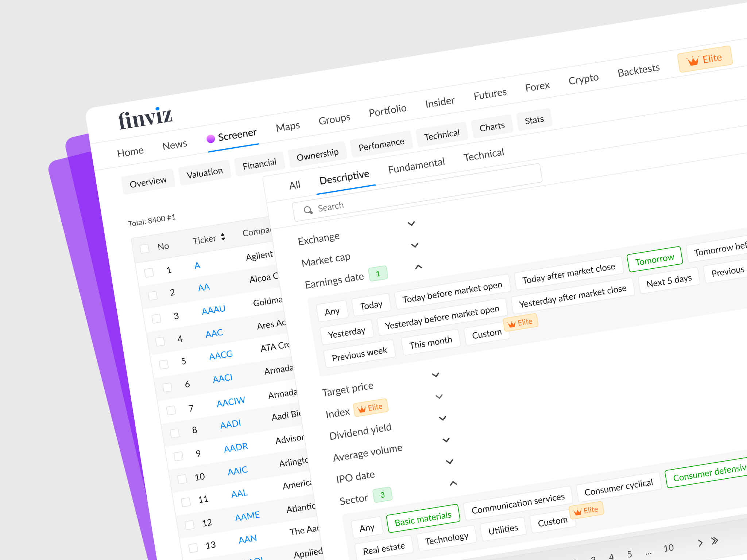The height and width of the screenshot is (560, 747).
Task: Click the purple Screener indicator dot
Action: [210, 139]
